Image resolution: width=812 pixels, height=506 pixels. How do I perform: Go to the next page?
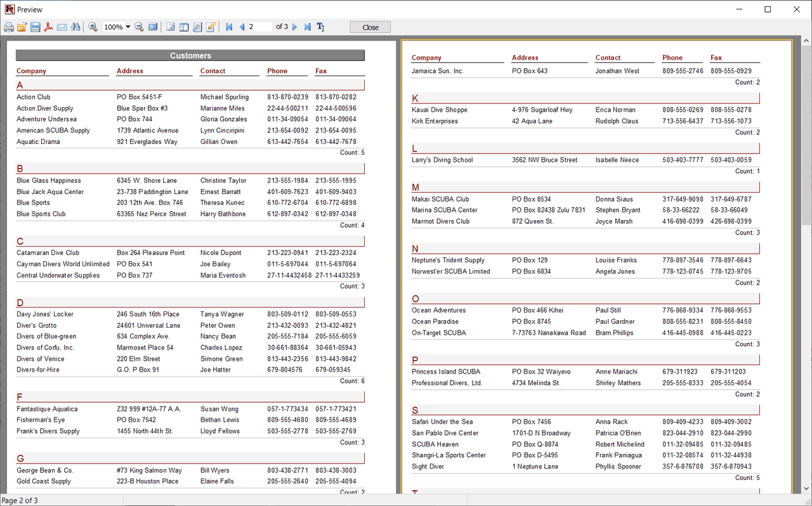tap(294, 27)
